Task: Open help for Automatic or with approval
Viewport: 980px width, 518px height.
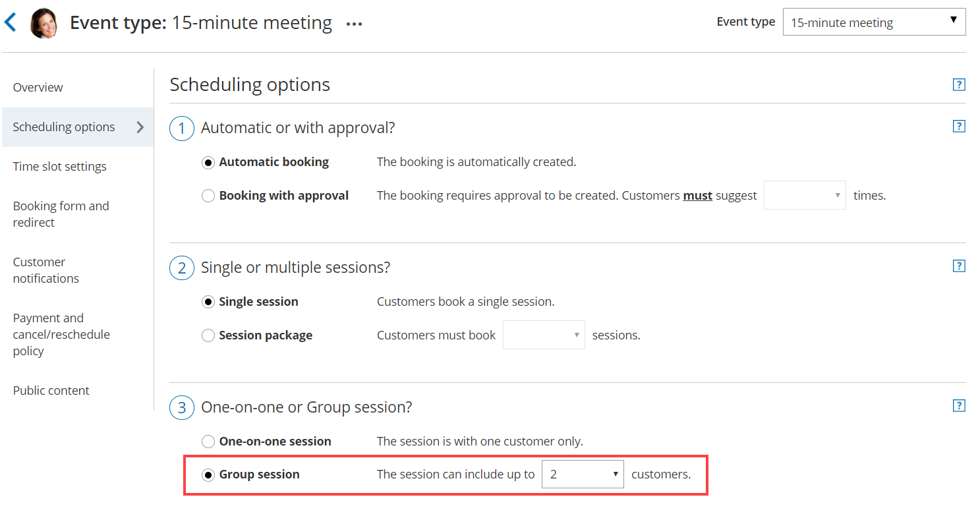Action: tap(959, 127)
